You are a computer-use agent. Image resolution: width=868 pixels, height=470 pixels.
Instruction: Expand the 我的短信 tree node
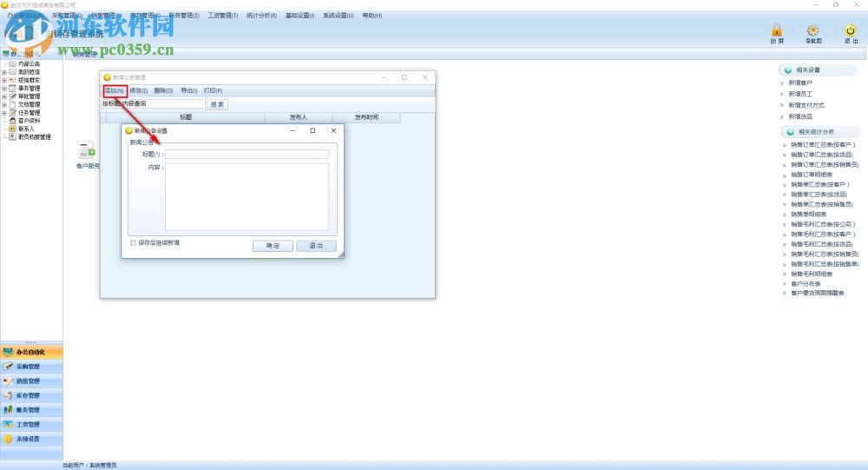point(3,72)
